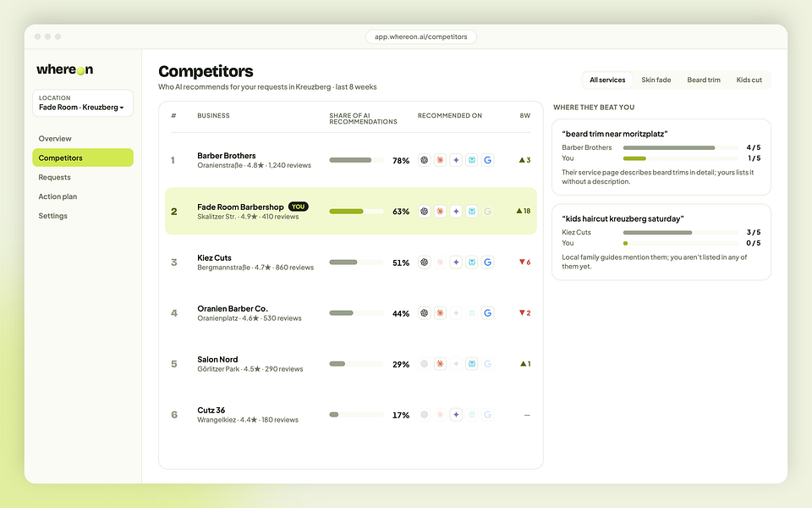Click the faded ChatGPT icon in Salon Nord row
Image resolution: width=812 pixels, height=508 pixels.
coord(424,364)
